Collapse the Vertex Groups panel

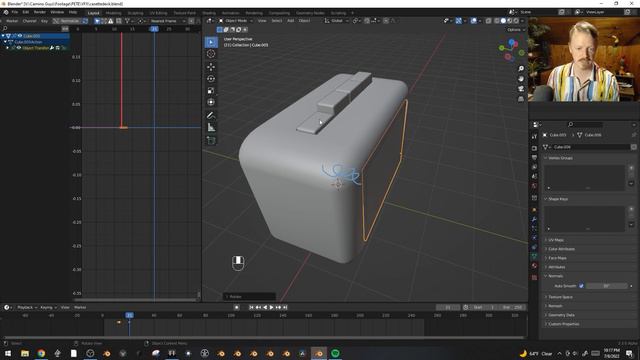coord(546,158)
